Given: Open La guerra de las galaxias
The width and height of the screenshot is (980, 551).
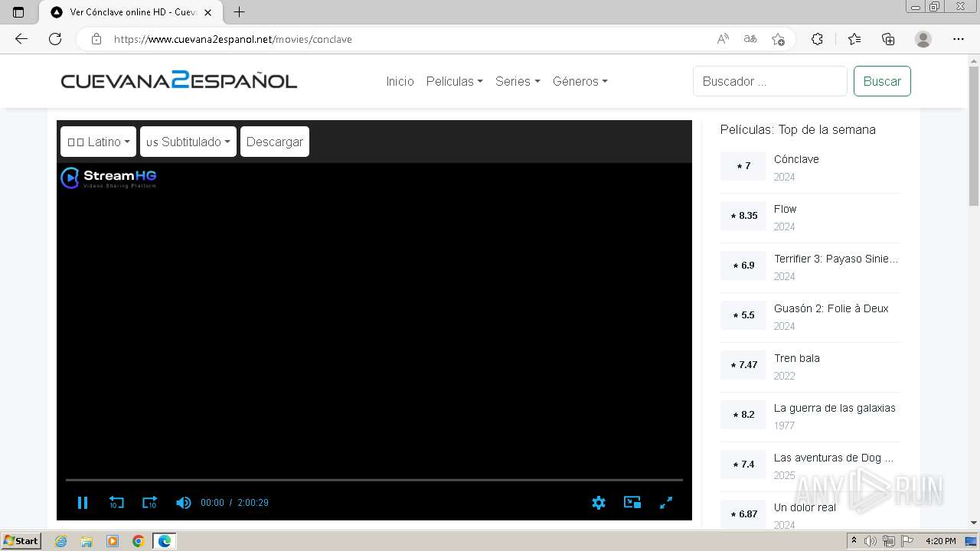Looking at the screenshot, I should pos(835,408).
